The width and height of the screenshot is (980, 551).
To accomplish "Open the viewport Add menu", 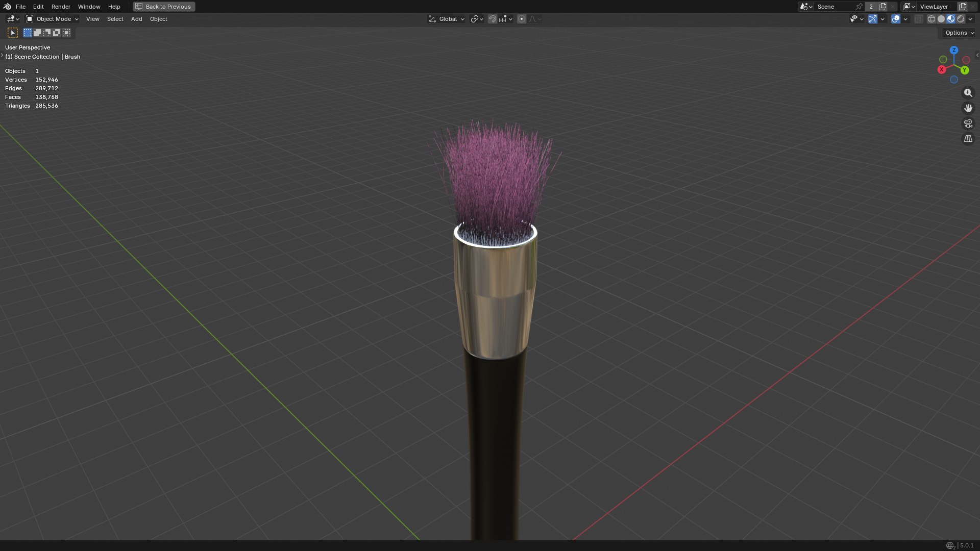I will point(136,19).
